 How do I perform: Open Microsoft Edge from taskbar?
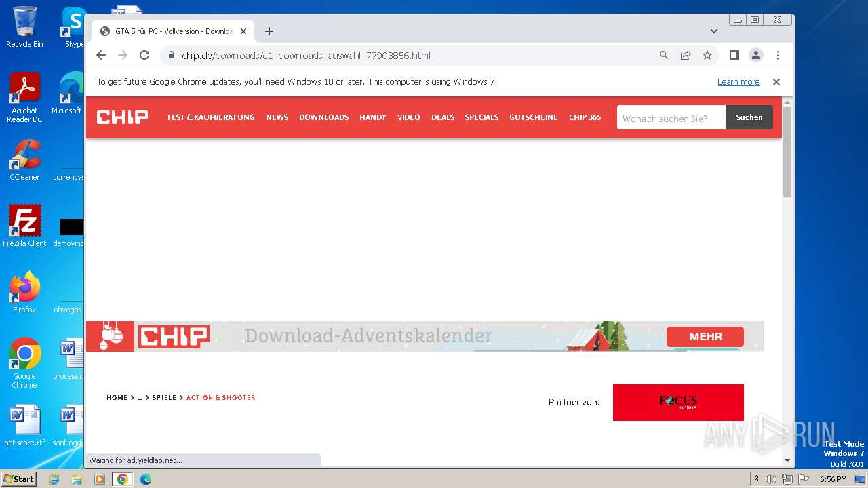point(146,479)
